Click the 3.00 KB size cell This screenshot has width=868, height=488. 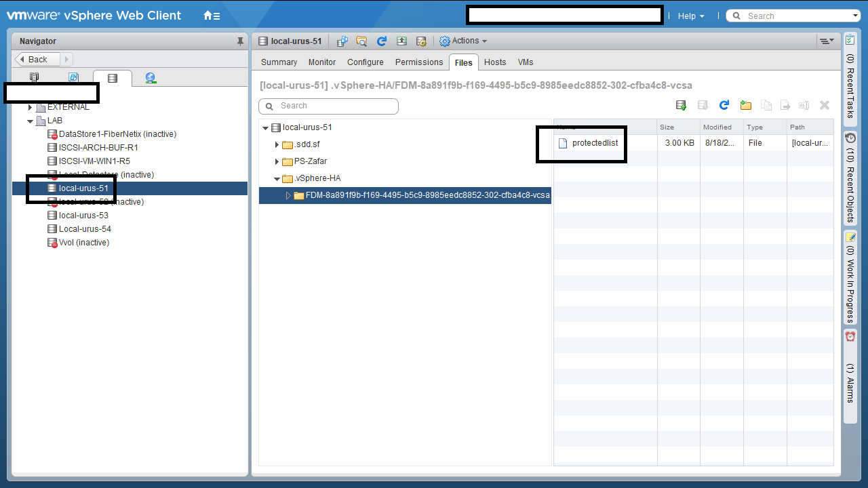[x=679, y=143]
